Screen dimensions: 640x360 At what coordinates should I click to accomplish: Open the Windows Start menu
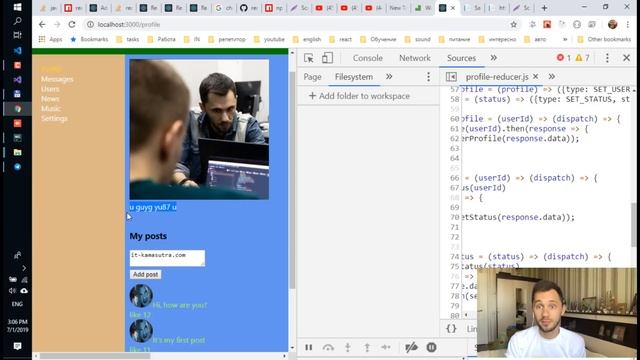17,7
